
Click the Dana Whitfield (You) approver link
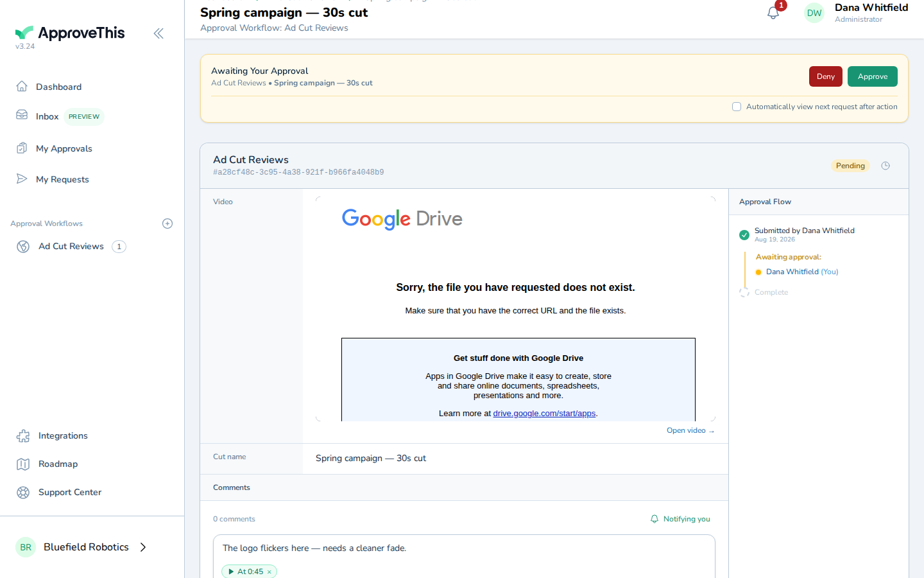[x=802, y=272]
